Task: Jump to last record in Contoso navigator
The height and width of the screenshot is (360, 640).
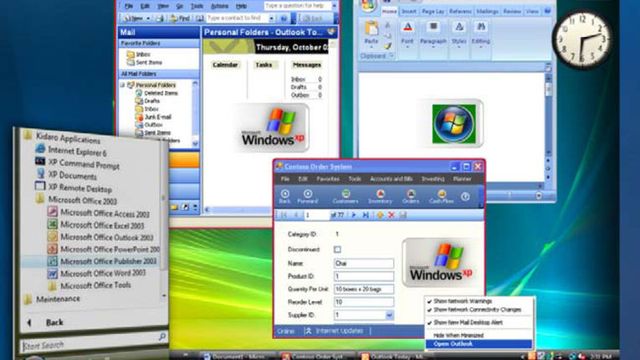Action: (366, 215)
